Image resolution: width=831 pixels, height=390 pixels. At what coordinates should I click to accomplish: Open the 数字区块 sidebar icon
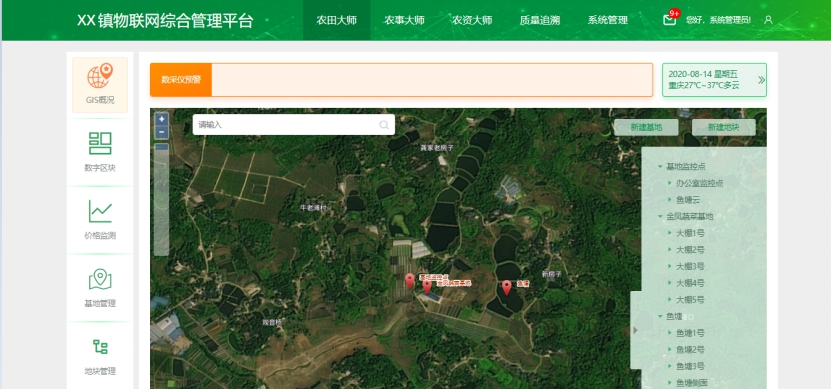100,144
